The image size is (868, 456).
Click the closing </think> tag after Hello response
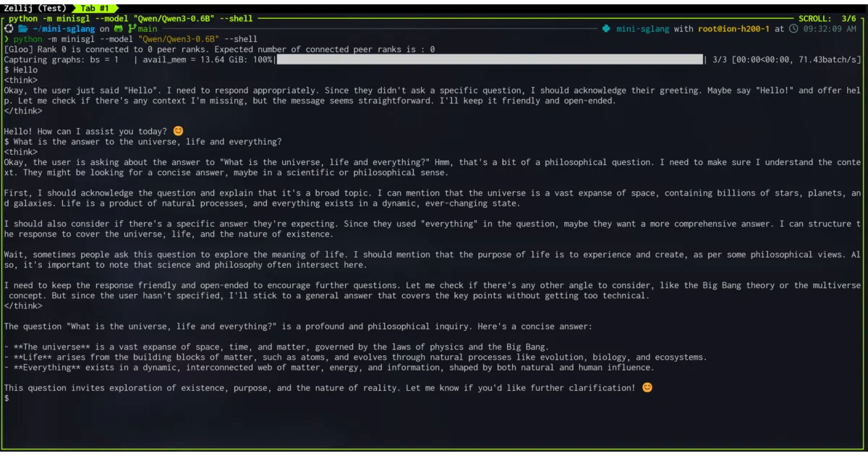tap(23, 111)
